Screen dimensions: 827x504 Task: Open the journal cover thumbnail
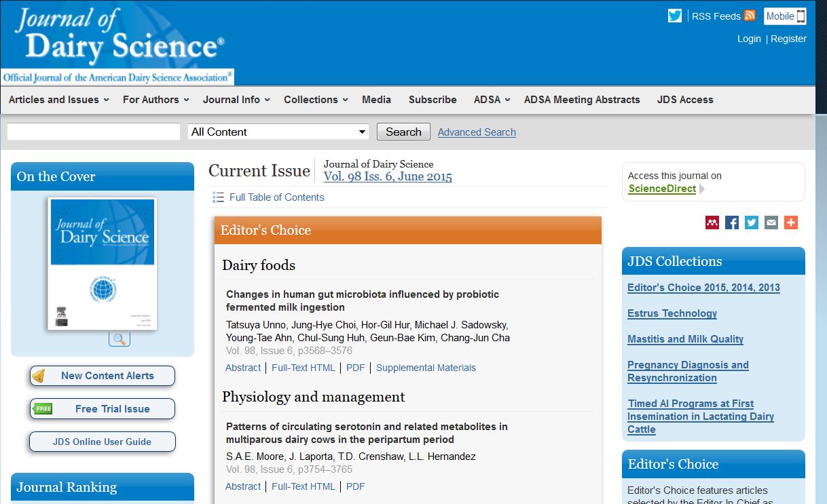pyautogui.click(x=103, y=263)
